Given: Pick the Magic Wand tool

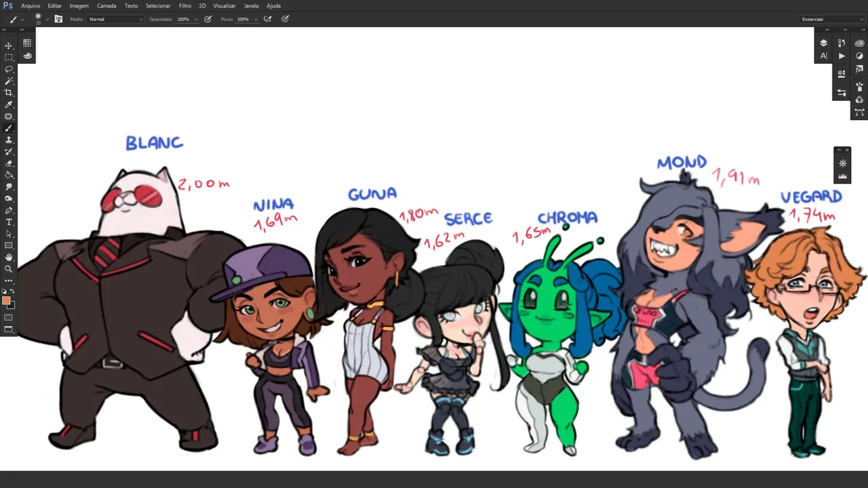Looking at the screenshot, I should point(9,81).
